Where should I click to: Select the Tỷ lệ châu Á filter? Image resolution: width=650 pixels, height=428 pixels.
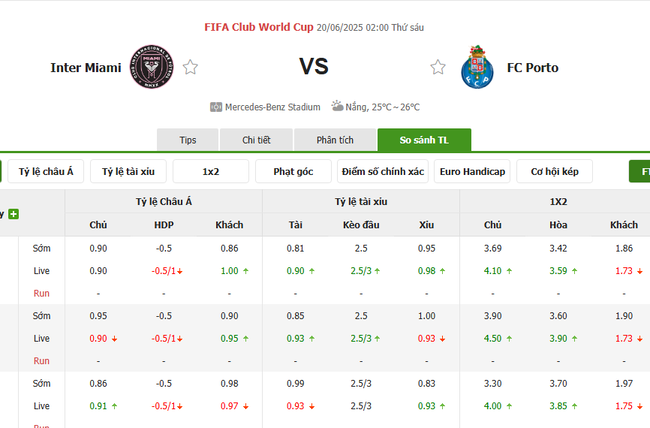click(x=46, y=171)
